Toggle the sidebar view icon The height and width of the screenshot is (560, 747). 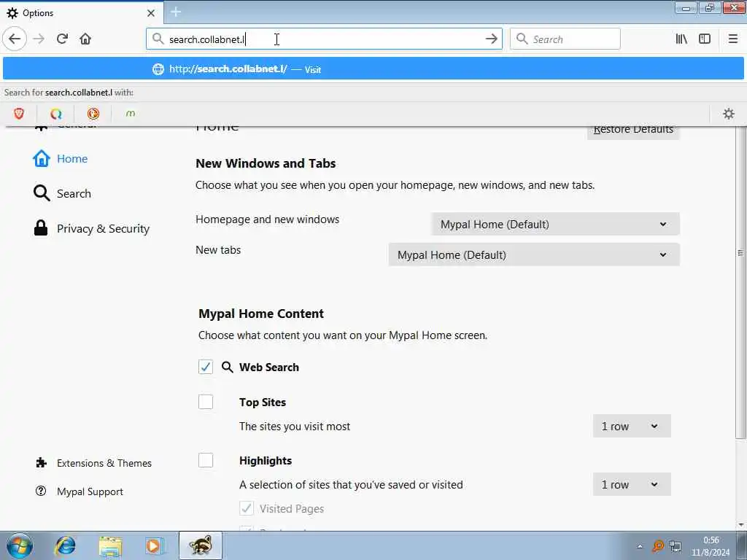point(705,39)
